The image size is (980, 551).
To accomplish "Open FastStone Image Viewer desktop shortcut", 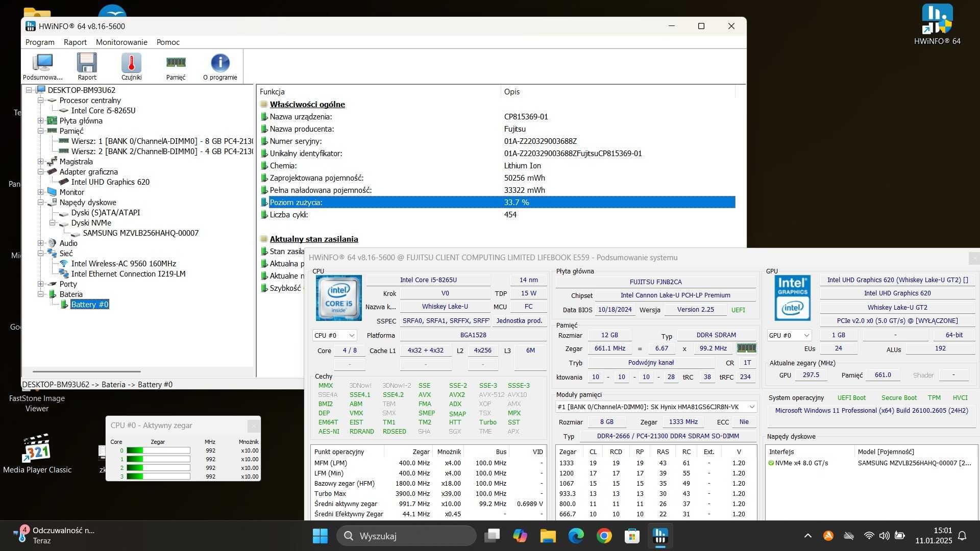I will point(37,403).
